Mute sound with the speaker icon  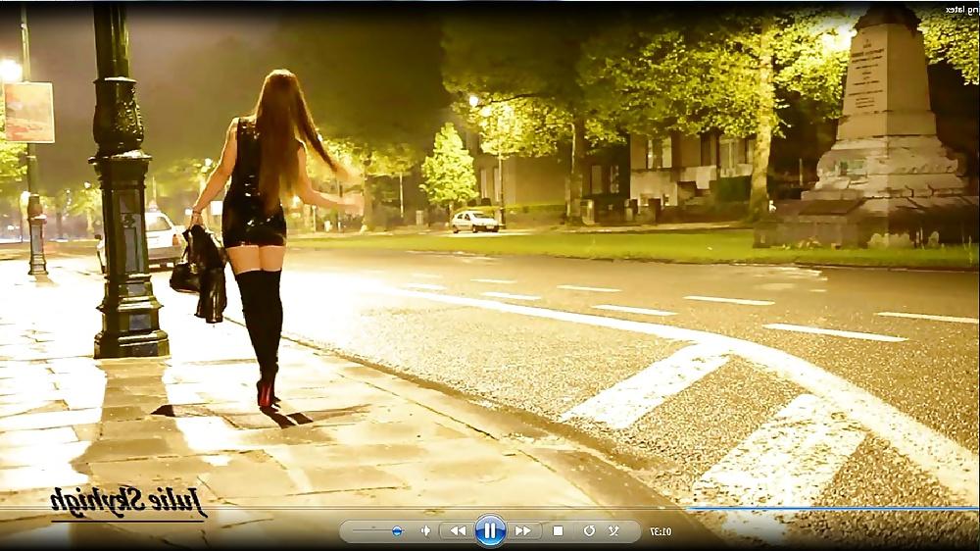[425, 531]
